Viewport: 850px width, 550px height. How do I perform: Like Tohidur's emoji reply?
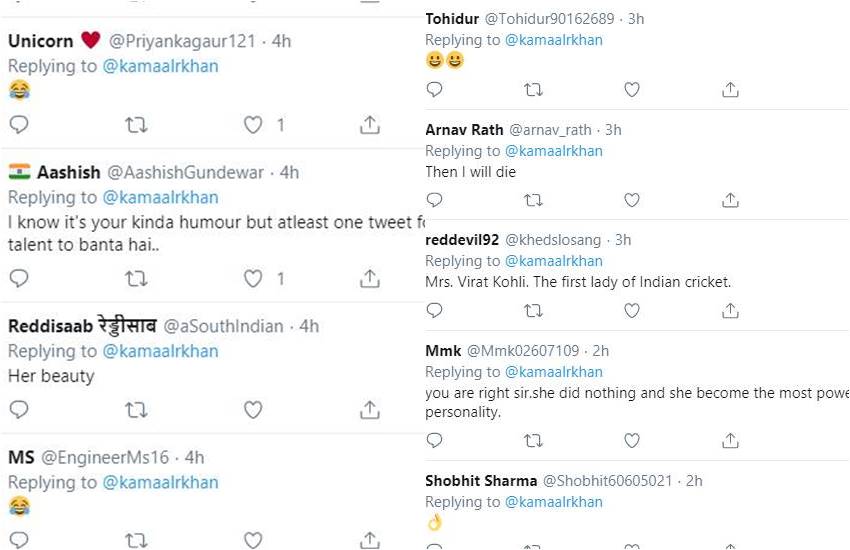(632, 90)
